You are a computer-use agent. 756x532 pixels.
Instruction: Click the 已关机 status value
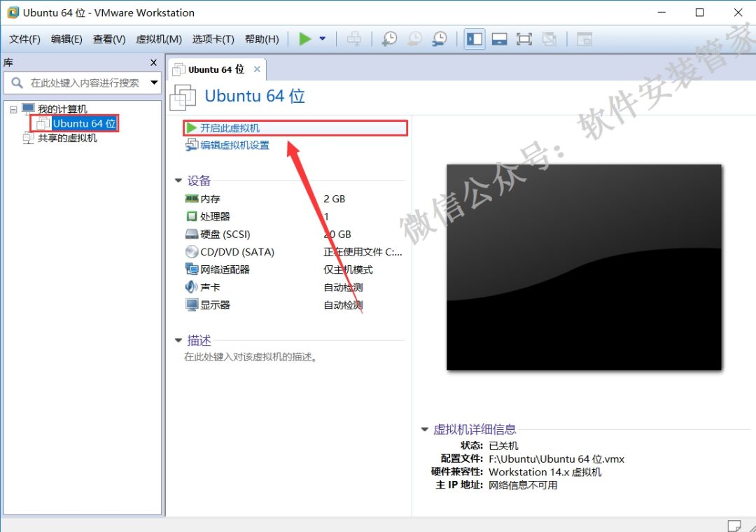click(x=503, y=446)
